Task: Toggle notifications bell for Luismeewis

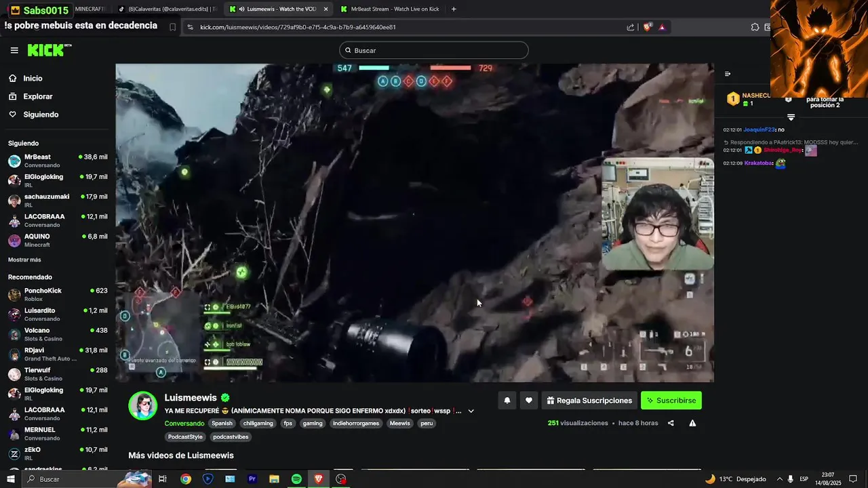Action: pos(507,401)
